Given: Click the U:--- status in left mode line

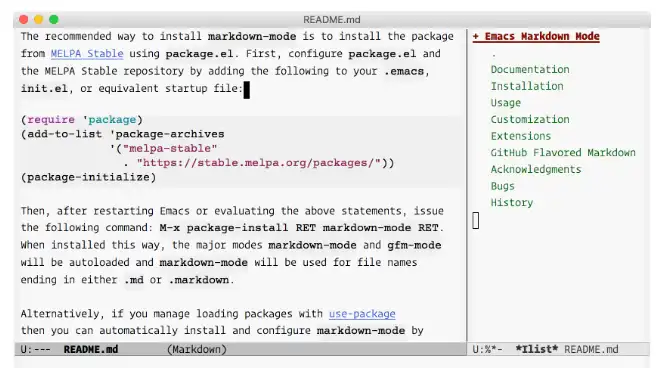Looking at the screenshot, I should 36,349.
